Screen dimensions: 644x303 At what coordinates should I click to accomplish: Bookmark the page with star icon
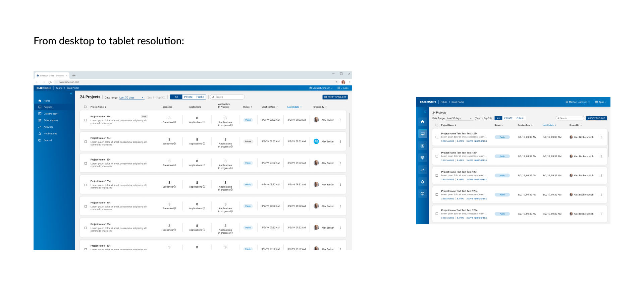(336, 82)
